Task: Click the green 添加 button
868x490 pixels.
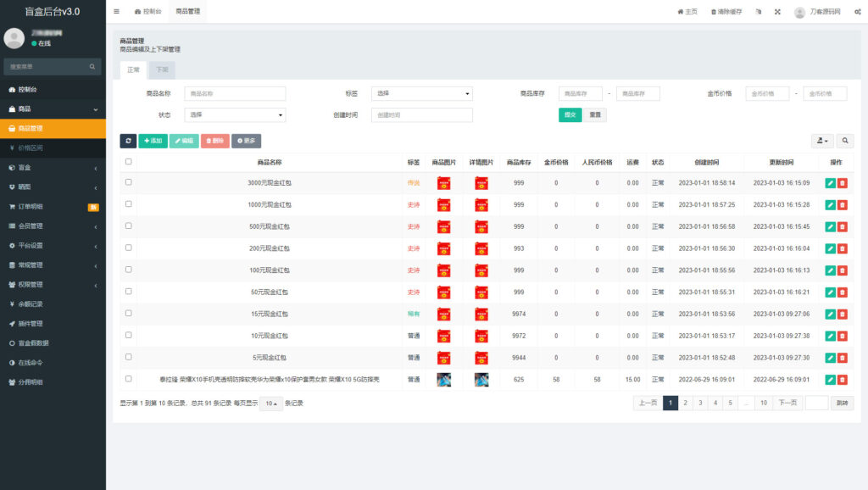Action: coord(153,141)
